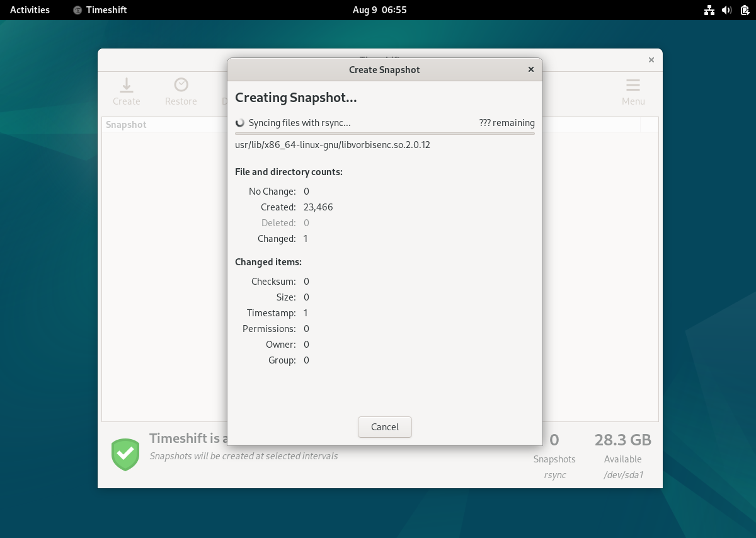
Task: Click the Restore clock icon in Timeshift toolbar
Action: (x=181, y=84)
